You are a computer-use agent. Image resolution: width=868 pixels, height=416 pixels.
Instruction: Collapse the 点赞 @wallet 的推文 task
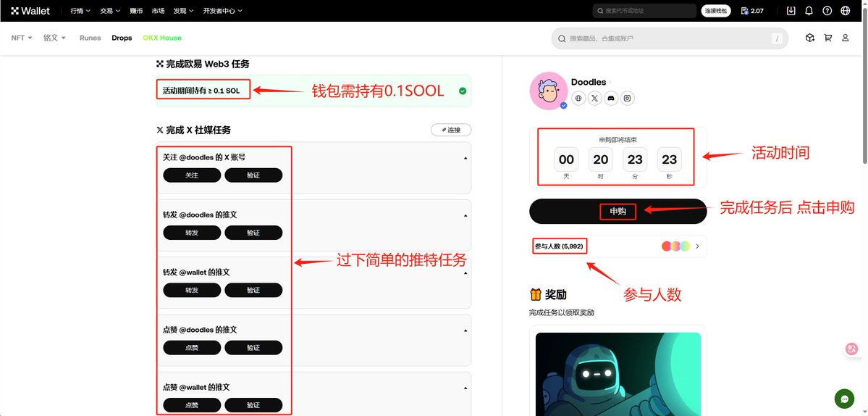tap(465, 388)
